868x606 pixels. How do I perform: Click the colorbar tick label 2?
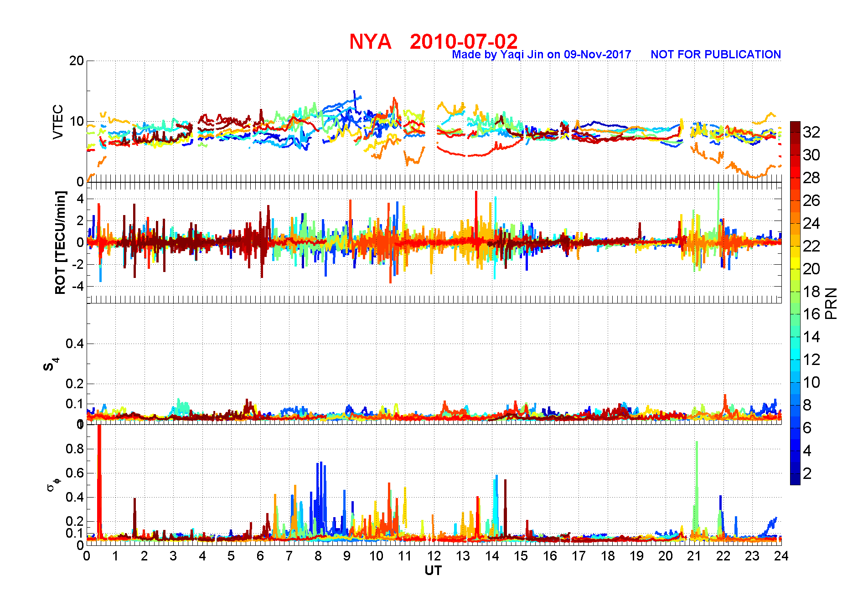(807, 473)
